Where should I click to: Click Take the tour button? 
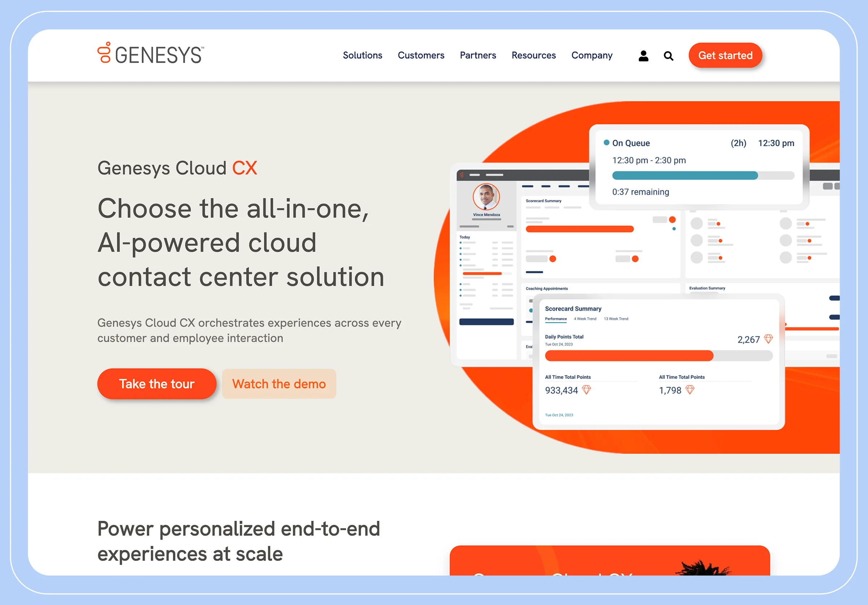pyautogui.click(x=157, y=383)
